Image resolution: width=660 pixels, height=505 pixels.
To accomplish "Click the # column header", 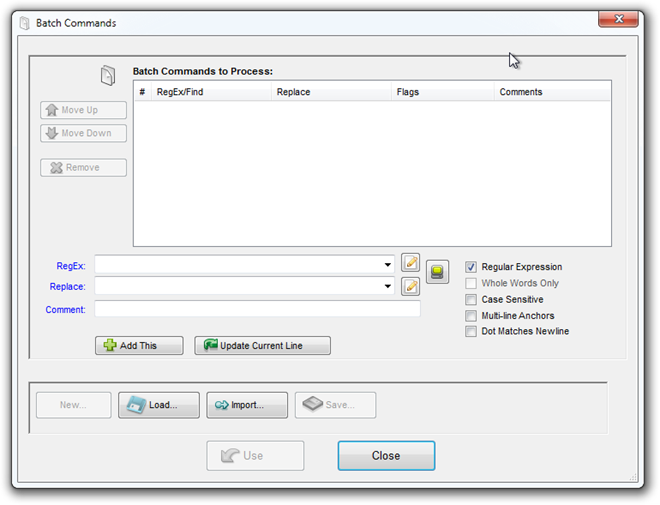I will [x=142, y=92].
